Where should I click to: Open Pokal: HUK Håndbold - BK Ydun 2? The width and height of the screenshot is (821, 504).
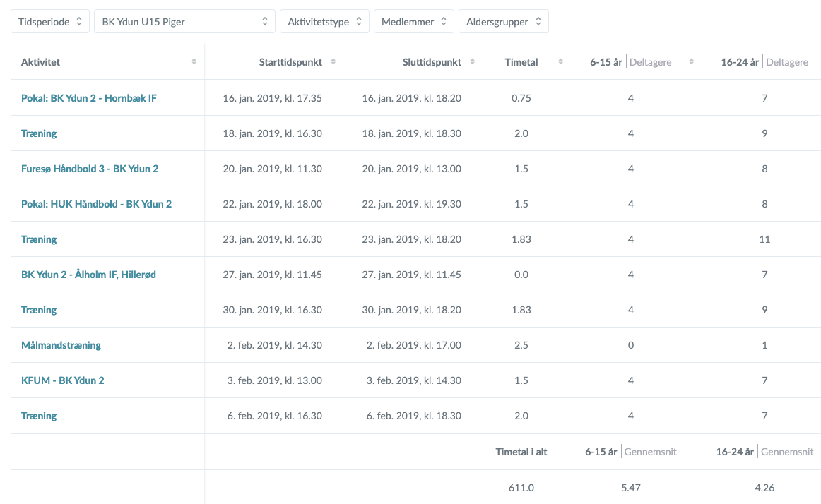[96, 204]
